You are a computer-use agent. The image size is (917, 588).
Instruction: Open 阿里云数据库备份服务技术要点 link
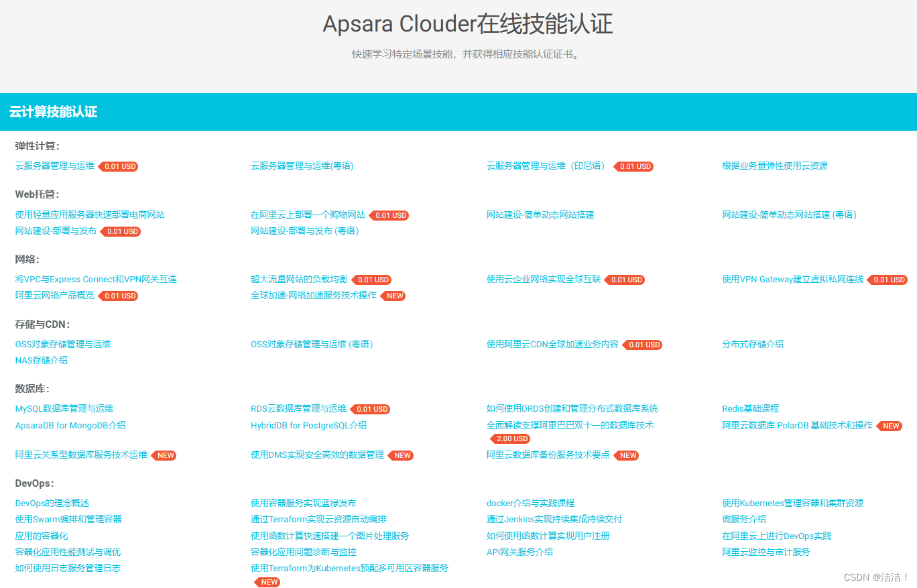point(548,455)
